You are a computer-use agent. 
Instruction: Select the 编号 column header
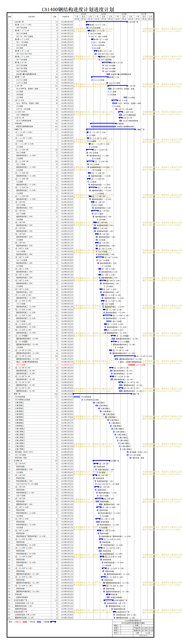click(10, 17)
